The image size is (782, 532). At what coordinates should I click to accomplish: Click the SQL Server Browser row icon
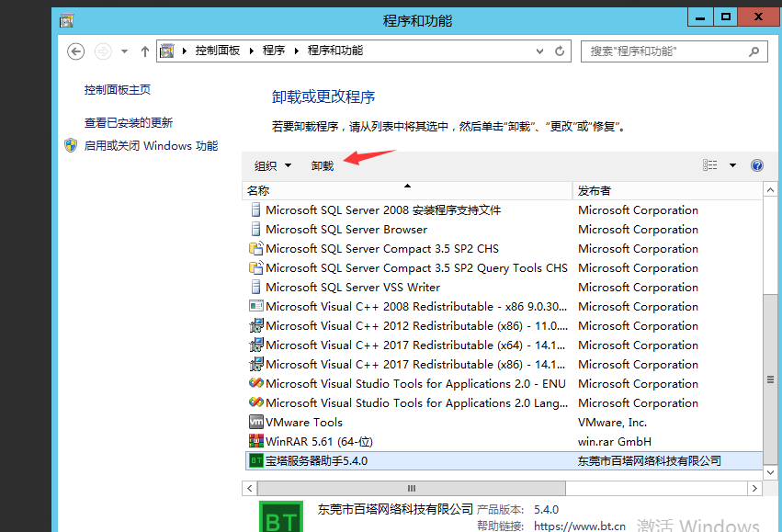pyautogui.click(x=255, y=229)
